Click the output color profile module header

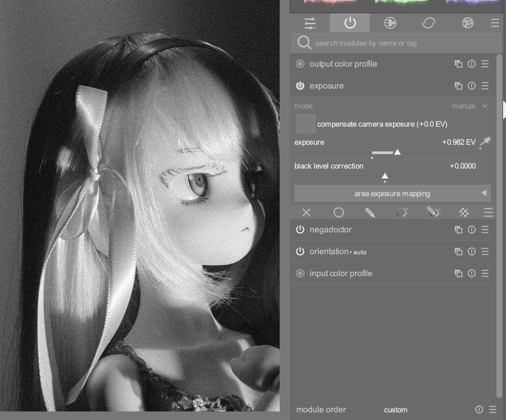pos(343,64)
